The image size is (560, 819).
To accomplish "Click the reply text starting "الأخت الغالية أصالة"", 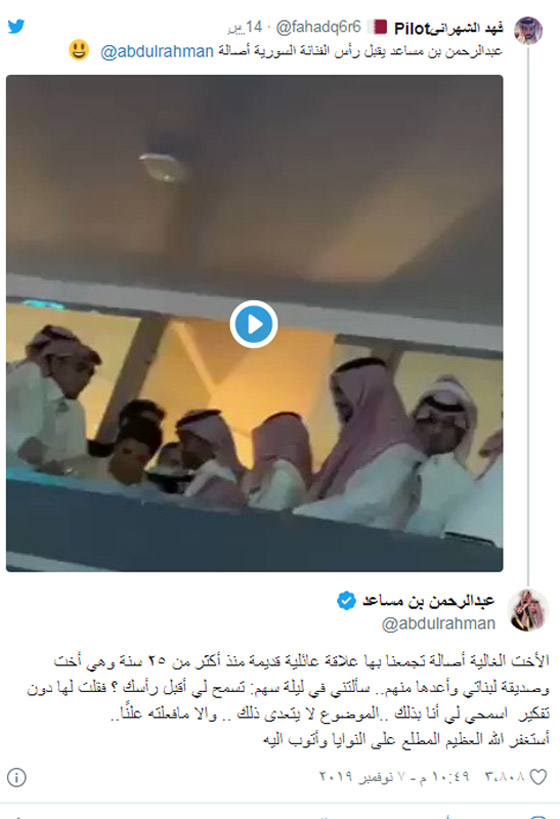I will click(x=288, y=700).
